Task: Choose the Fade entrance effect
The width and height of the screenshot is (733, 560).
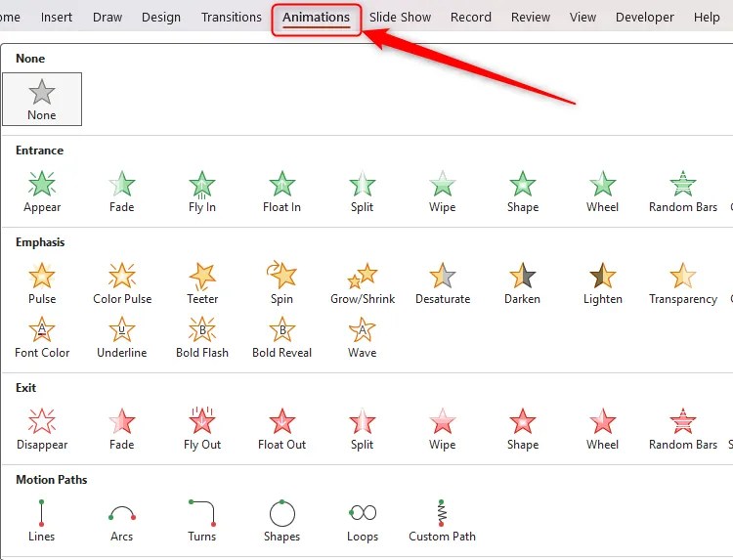Action: (121, 193)
